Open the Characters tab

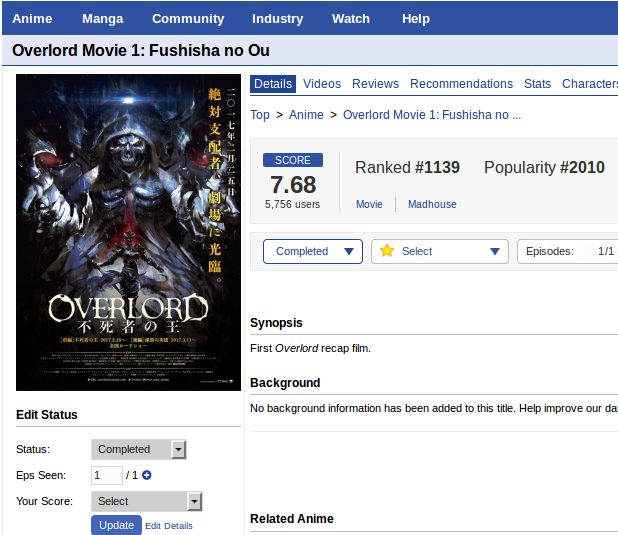[590, 84]
